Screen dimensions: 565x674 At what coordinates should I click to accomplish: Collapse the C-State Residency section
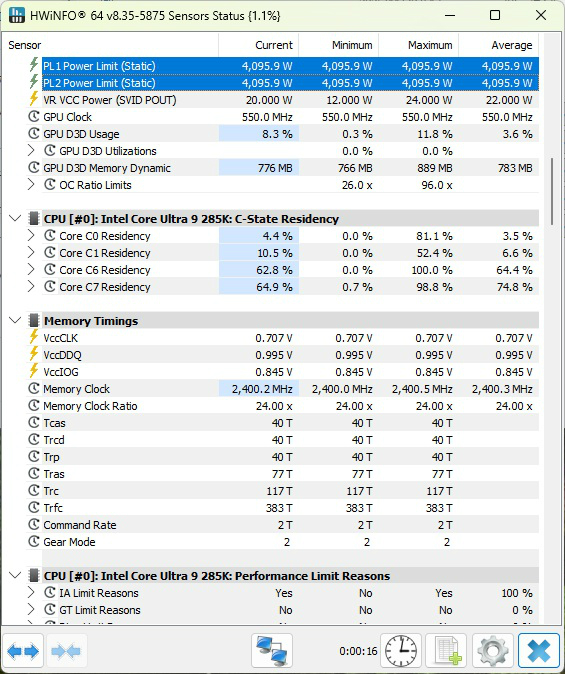pyautogui.click(x=15, y=219)
